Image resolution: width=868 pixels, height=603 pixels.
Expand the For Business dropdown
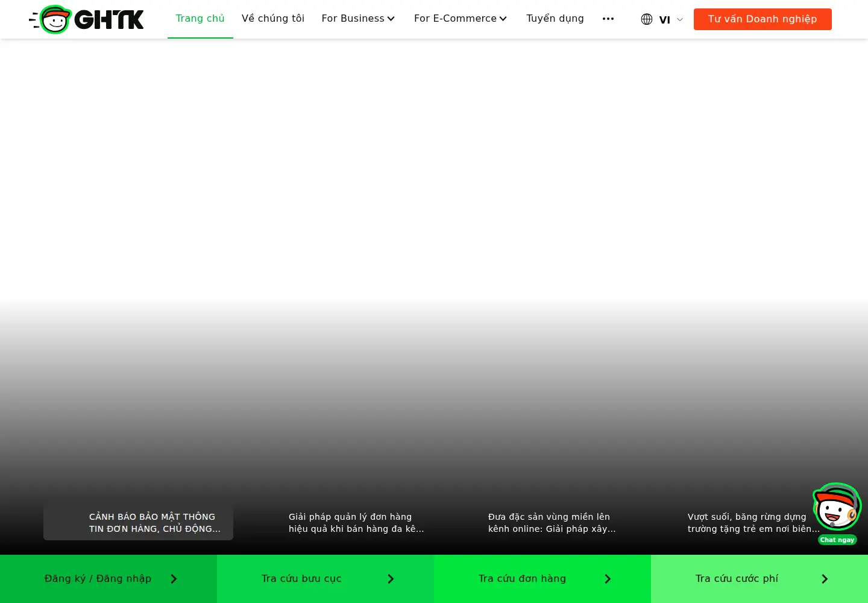358,19
